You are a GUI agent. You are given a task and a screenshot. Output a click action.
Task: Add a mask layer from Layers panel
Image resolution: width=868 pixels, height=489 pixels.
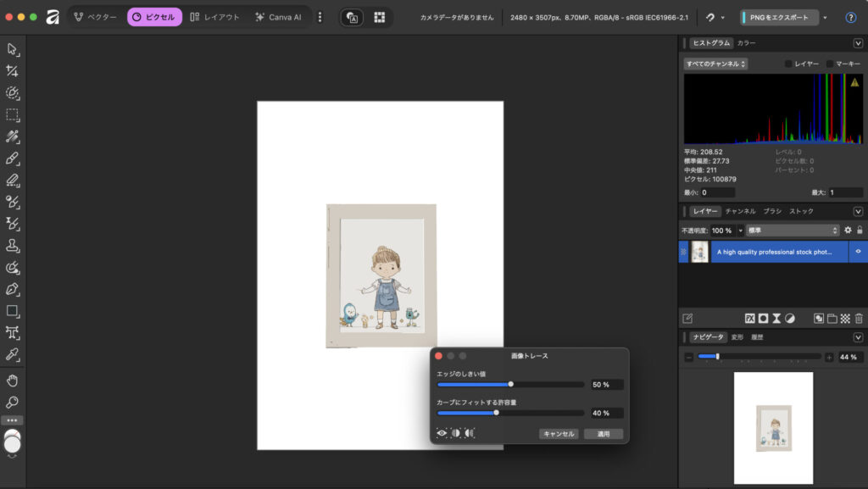click(x=763, y=318)
